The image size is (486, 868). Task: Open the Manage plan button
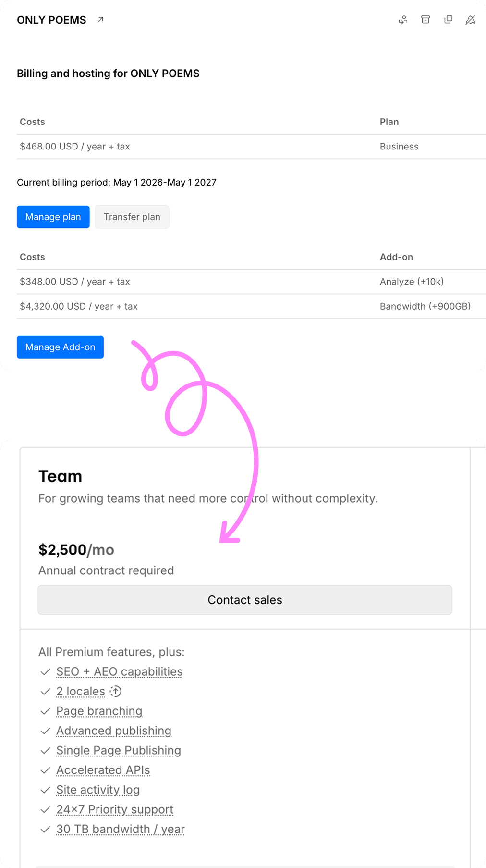point(53,217)
